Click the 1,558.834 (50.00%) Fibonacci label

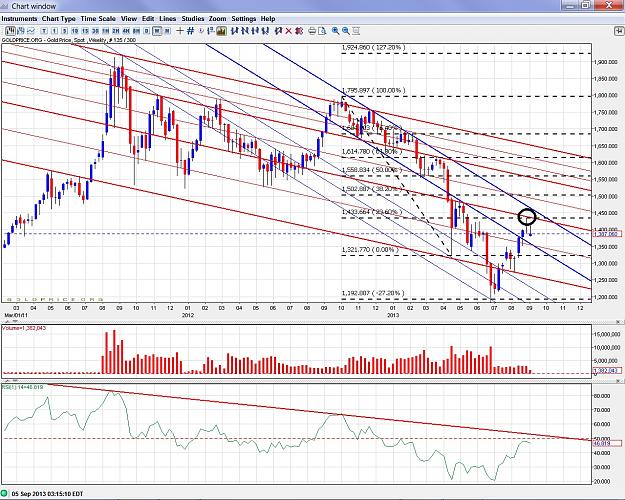pyautogui.click(x=371, y=170)
